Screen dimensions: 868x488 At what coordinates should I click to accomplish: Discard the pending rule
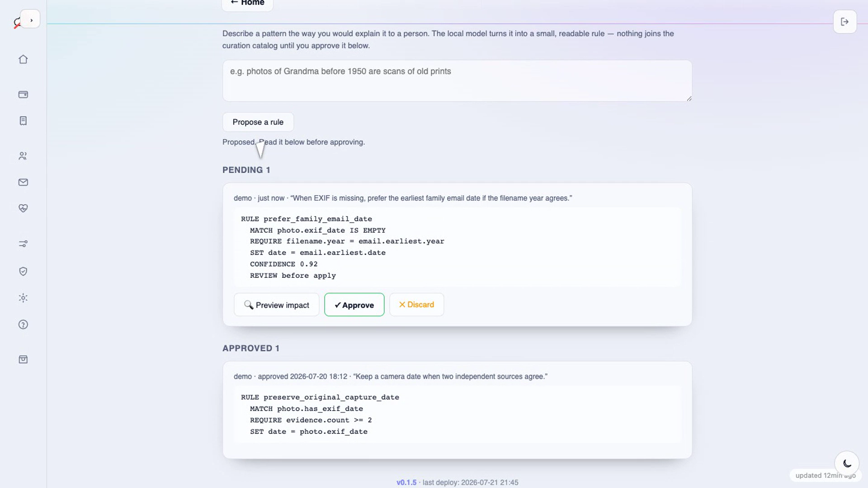416,305
